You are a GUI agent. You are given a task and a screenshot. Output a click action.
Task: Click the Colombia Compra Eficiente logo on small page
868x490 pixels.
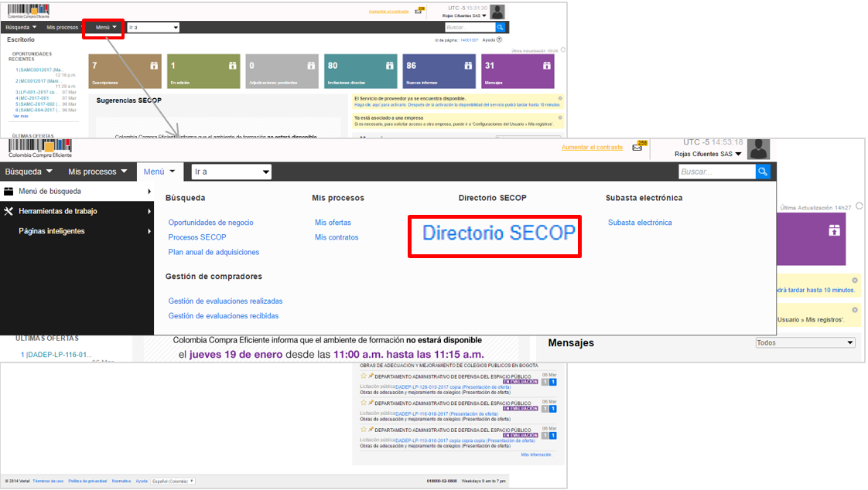pyautogui.click(x=28, y=11)
